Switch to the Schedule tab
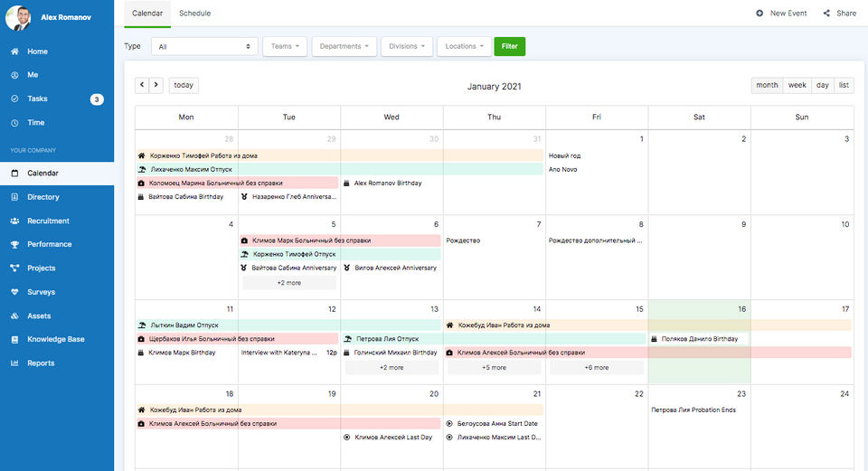The image size is (868, 471). [x=194, y=14]
